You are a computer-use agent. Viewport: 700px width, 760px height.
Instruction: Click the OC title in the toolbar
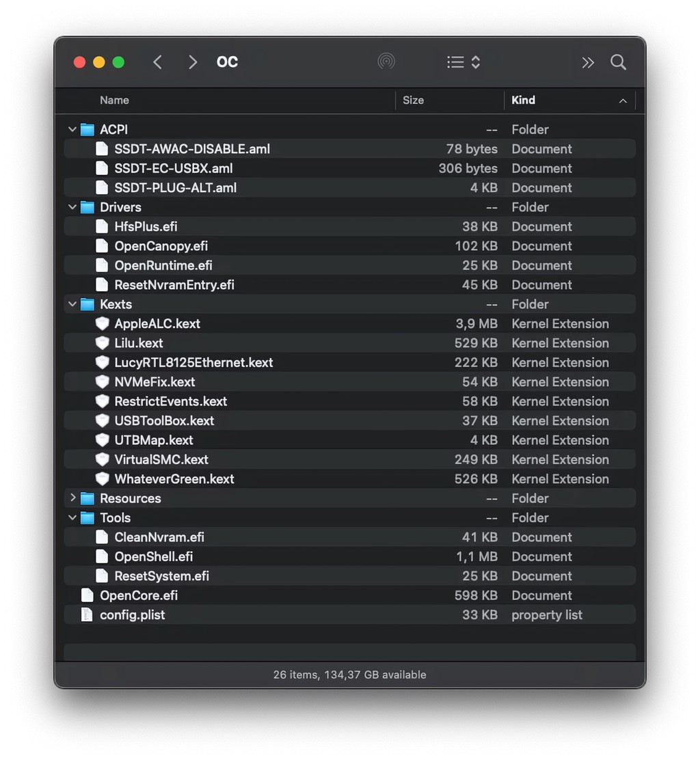[x=226, y=62]
